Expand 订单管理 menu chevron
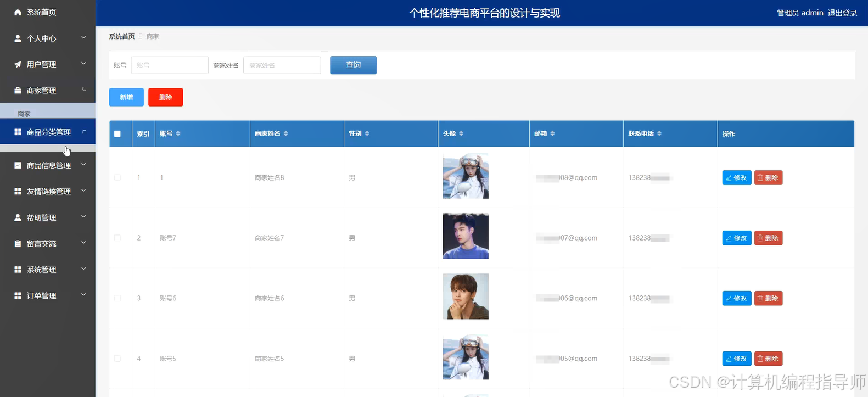The width and height of the screenshot is (868, 397). pos(83,294)
